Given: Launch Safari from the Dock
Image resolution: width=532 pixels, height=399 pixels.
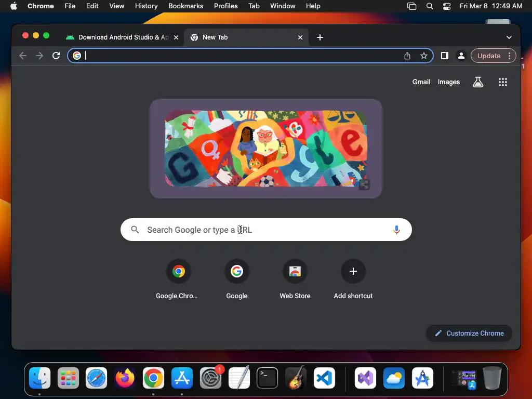Looking at the screenshot, I should pyautogui.click(x=96, y=378).
